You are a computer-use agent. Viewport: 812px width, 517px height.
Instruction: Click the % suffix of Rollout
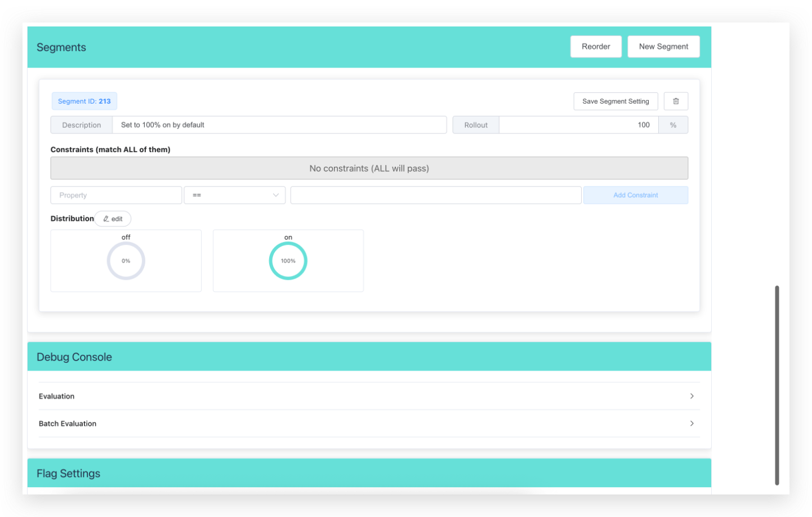pos(673,125)
